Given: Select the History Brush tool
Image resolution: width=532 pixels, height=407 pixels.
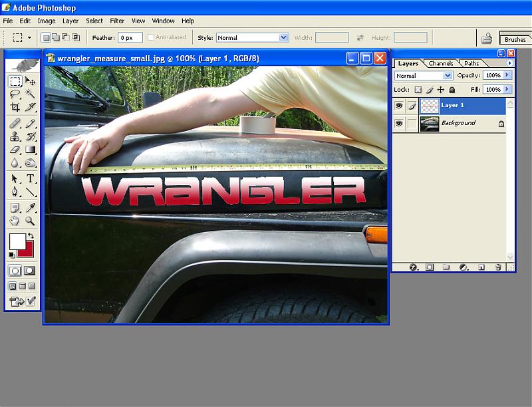Looking at the screenshot, I should pos(30,136).
